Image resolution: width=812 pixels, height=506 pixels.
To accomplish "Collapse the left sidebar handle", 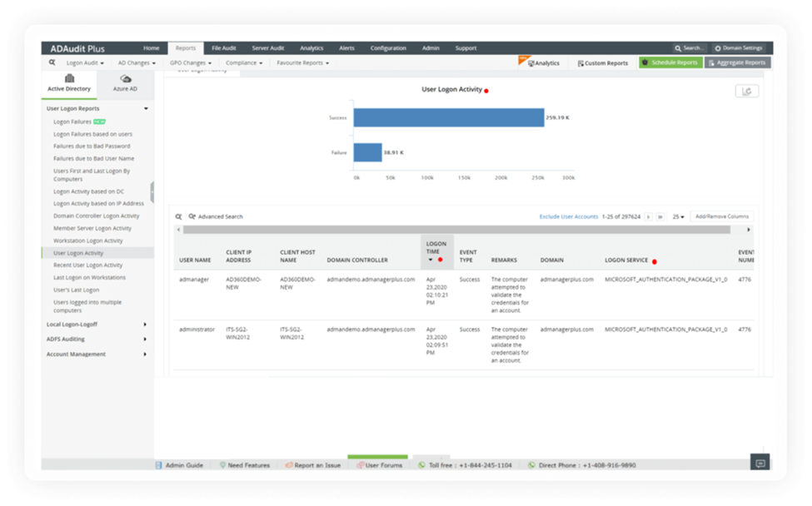I will pyautogui.click(x=152, y=192).
